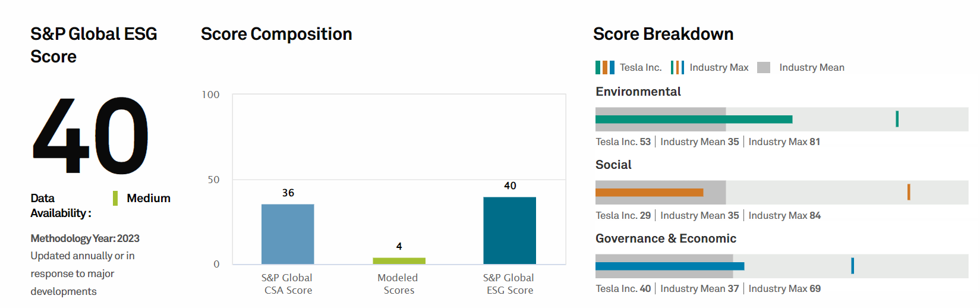980x308 pixels.
Task: Click the Social section label
Action: [613, 165]
